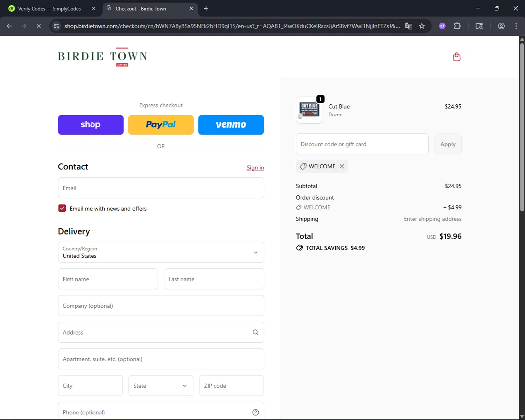Click the browser address bar URL
Screen dimensions: 525x420
(232, 26)
